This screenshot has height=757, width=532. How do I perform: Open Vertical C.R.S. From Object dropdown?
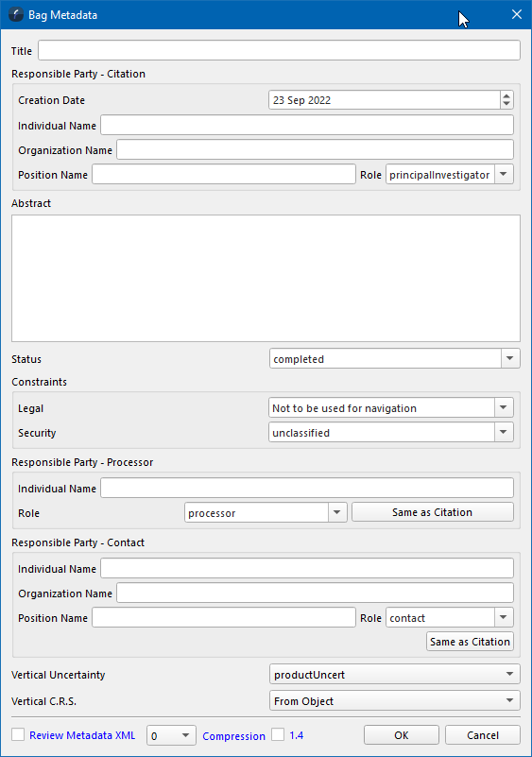[x=394, y=700]
